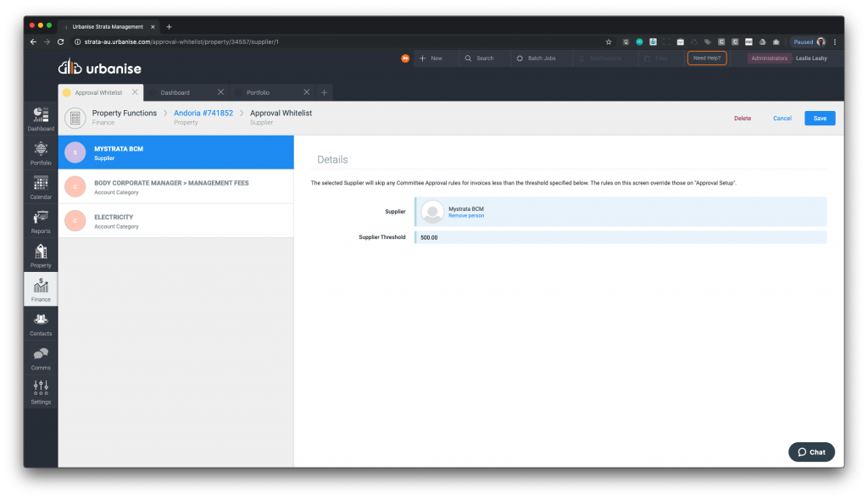The width and height of the screenshot is (868, 499).
Task: Click the Remove person link
Action: [466, 216]
